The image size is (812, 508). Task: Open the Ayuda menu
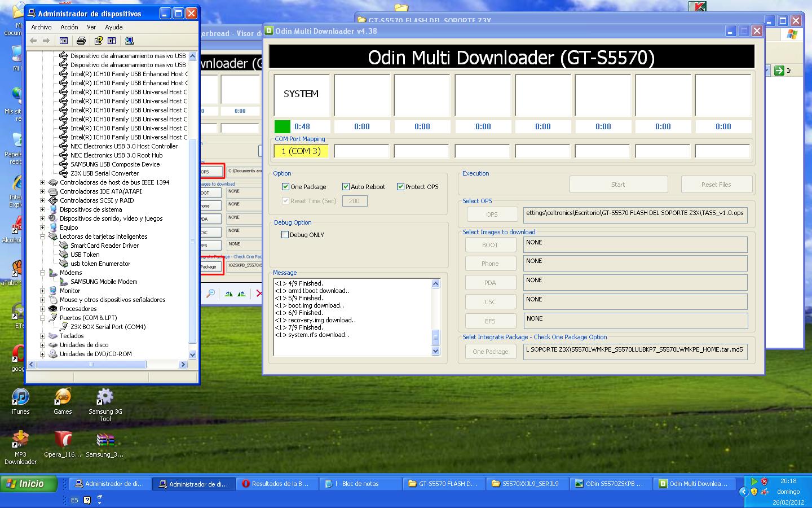(113, 27)
